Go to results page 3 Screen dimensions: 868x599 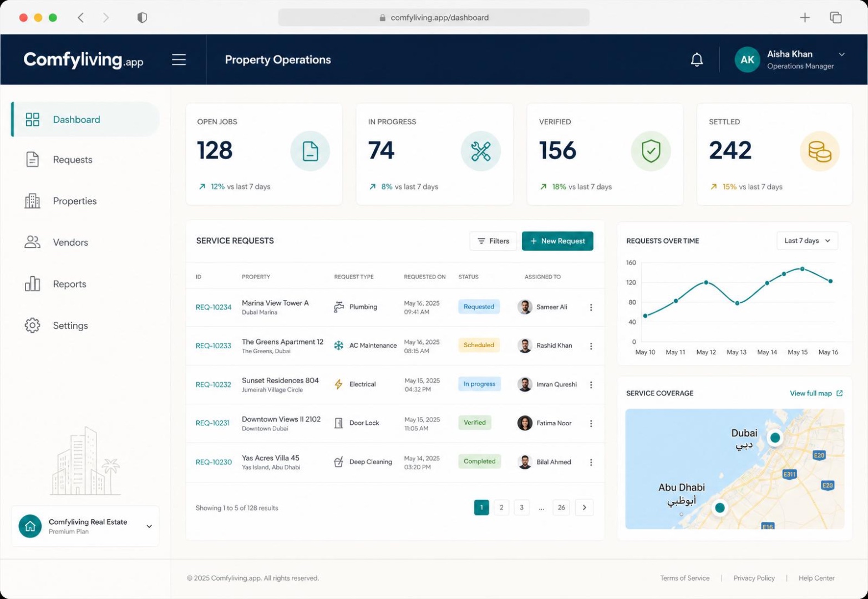(x=521, y=507)
